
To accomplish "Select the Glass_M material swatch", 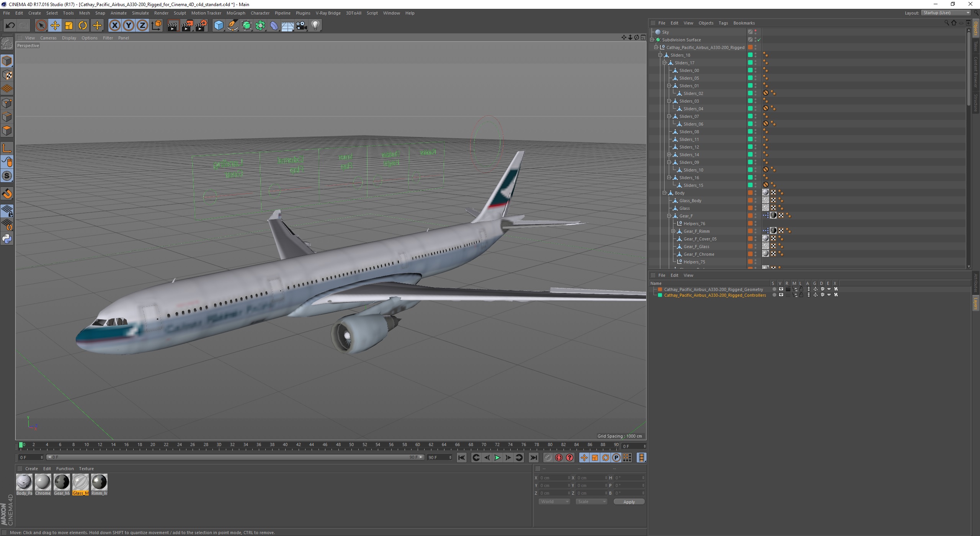I will click(80, 484).
